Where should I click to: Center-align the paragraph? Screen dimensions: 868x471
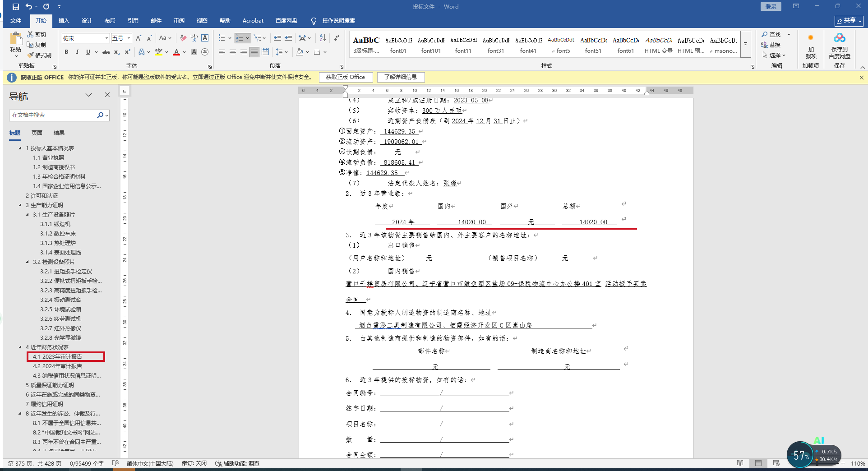[x=233, y=52]
